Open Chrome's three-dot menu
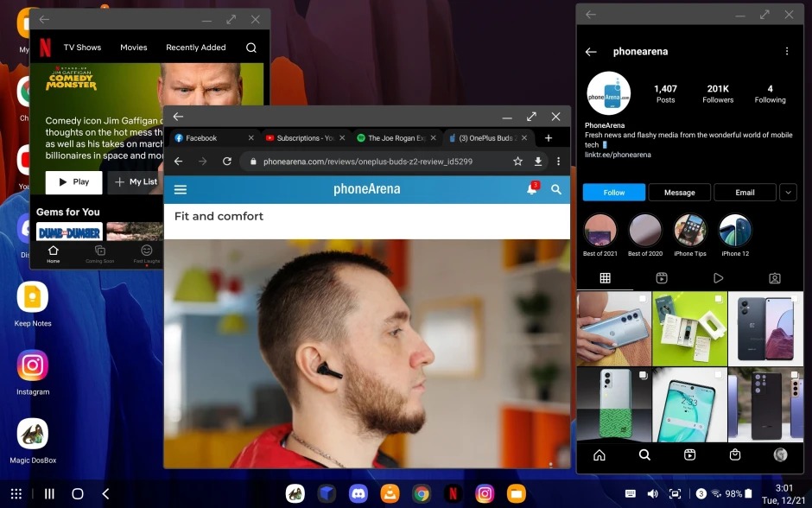Screen dimensions: 812x508 tap(559, 162)
